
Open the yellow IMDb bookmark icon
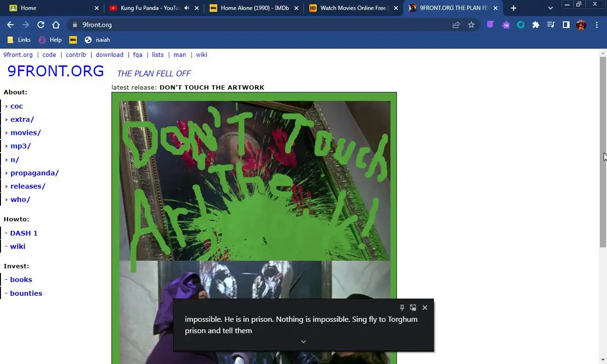click(x=73, y=40)
